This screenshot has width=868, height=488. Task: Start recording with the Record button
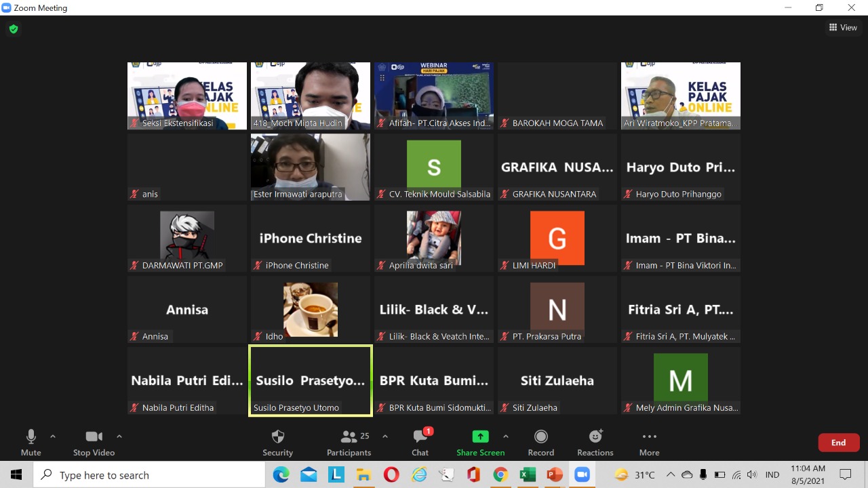pos(540,443)
